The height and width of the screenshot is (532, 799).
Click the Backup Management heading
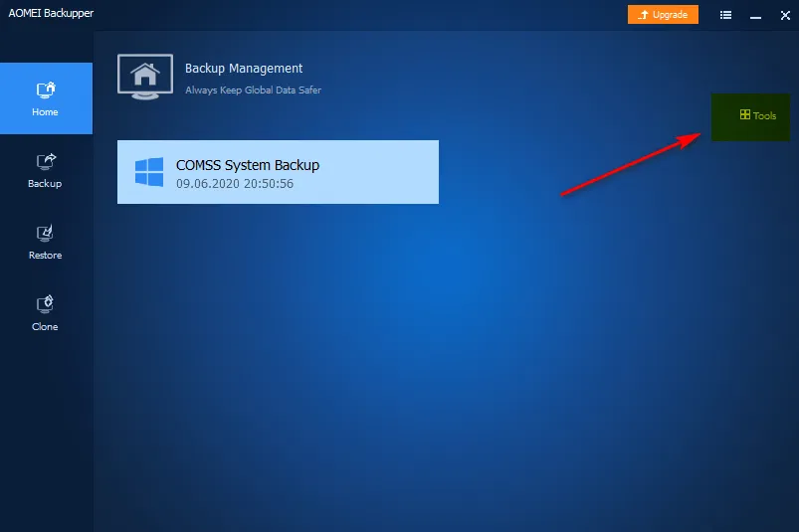click(244, 69)
